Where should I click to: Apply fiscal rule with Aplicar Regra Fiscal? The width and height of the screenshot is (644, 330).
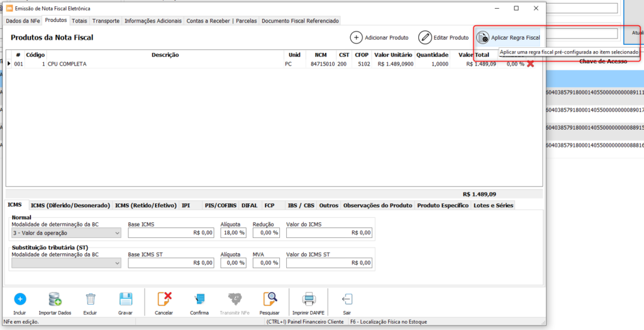[x=508, y=38]
